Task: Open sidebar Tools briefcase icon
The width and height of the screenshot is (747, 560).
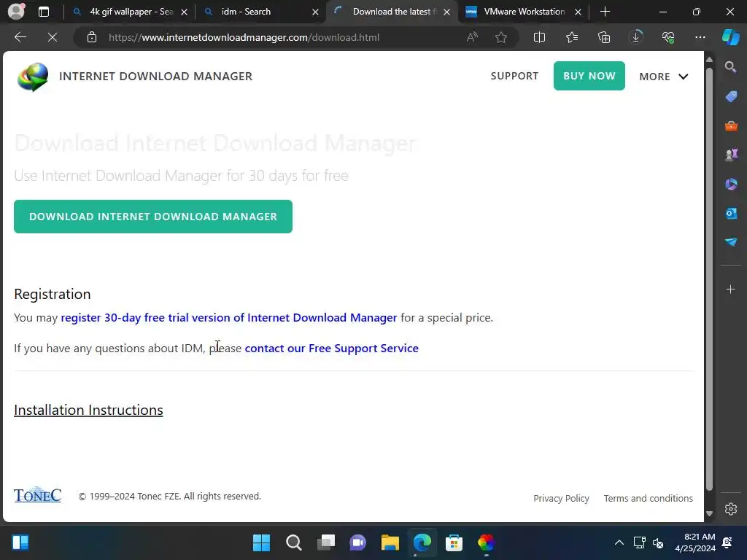Action: tap(731, 126)
